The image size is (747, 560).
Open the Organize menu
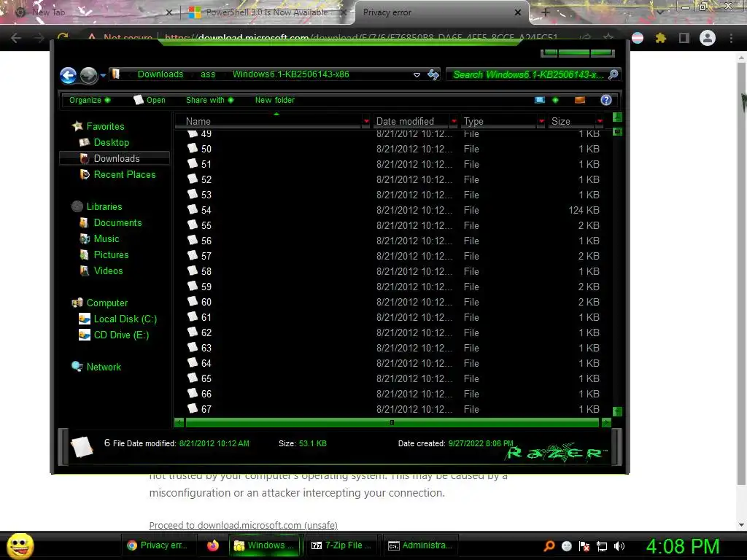click(90, 100)
